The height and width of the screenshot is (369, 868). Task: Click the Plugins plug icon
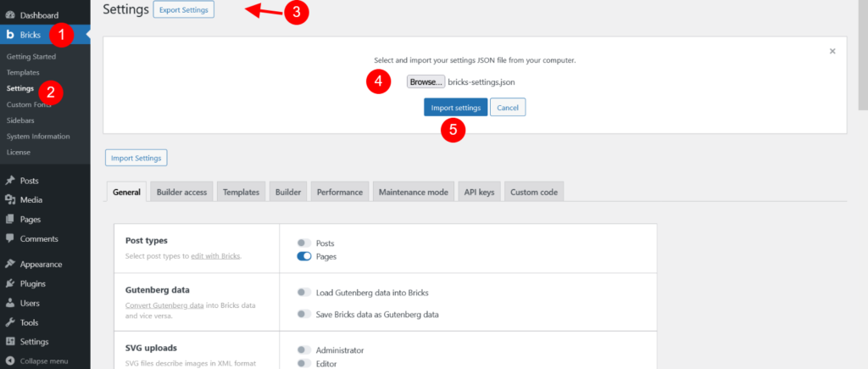point(10,283)
